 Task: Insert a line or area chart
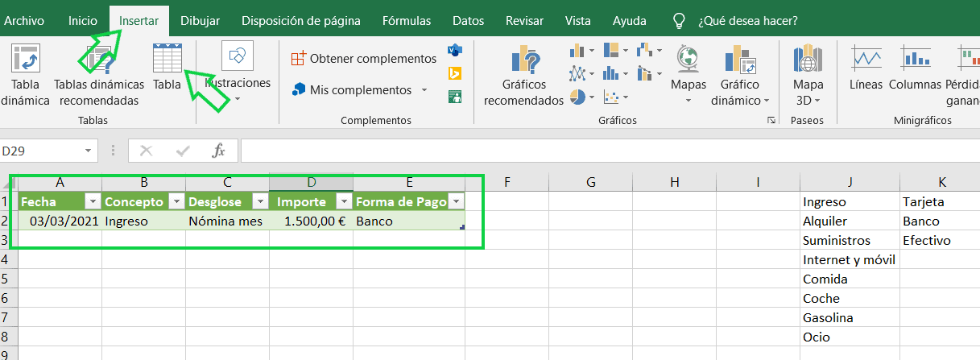click(583, 74)
